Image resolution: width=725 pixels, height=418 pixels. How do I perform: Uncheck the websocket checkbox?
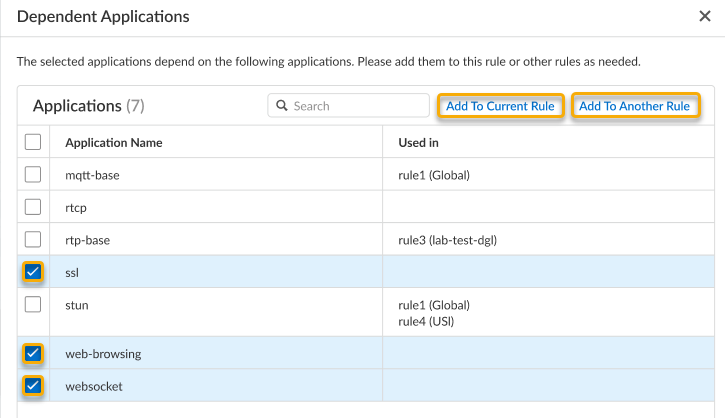coord(33,386)
